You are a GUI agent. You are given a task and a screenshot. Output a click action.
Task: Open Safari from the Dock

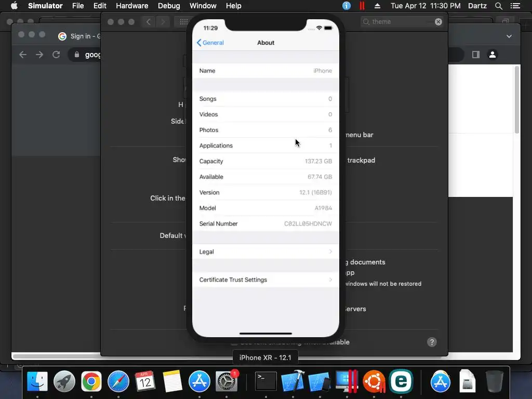[x=118, y=381]
